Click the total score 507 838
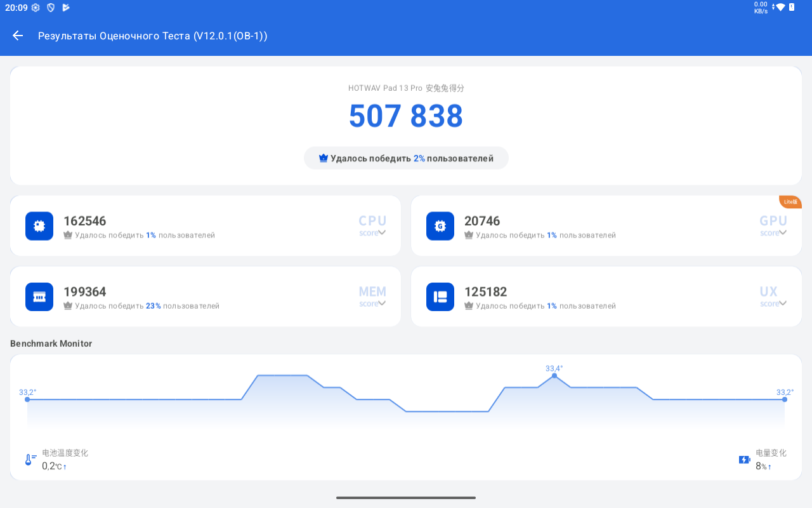Viewport: 812px width, 508px height. click(406, 116)
